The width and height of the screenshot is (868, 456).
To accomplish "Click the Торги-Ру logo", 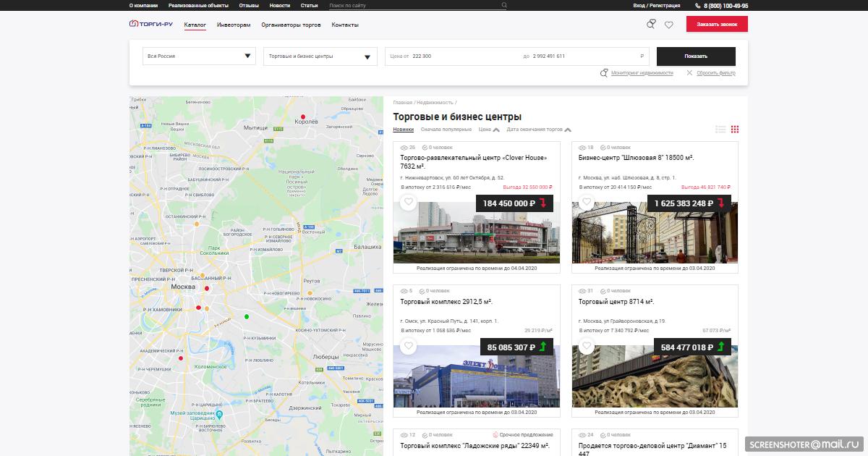I will click(150, 25).
